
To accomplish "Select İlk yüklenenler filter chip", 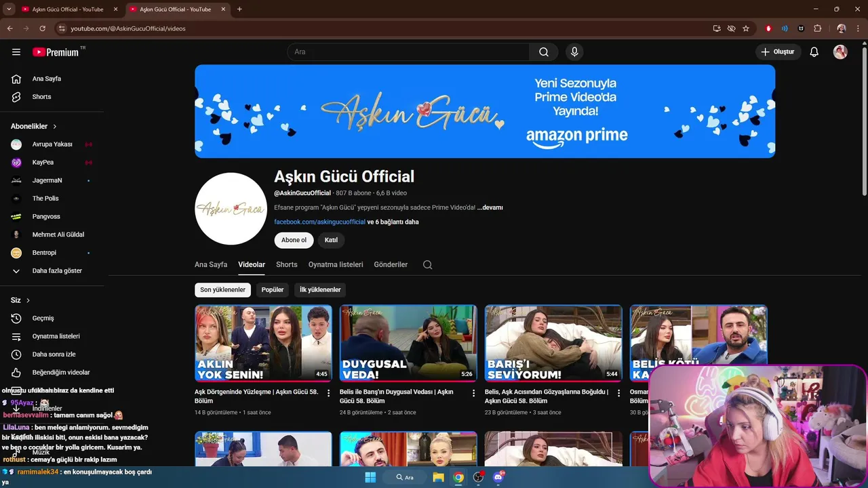I will (320, 290).
